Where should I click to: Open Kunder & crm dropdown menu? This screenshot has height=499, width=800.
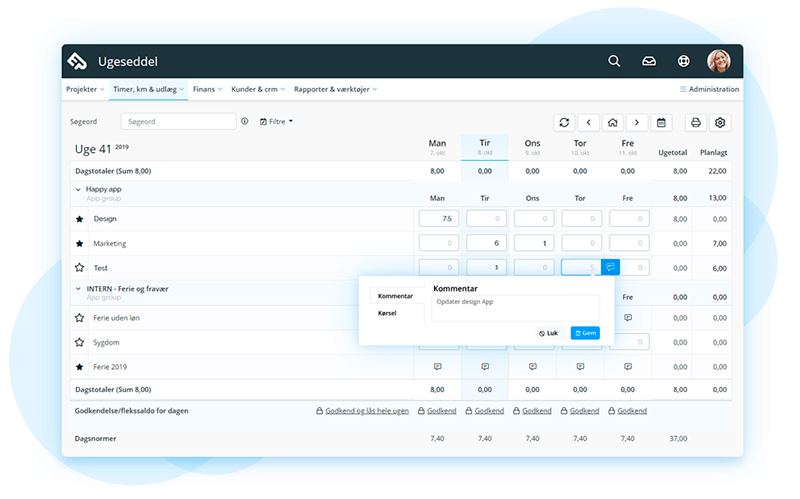(x=258, y=89)
